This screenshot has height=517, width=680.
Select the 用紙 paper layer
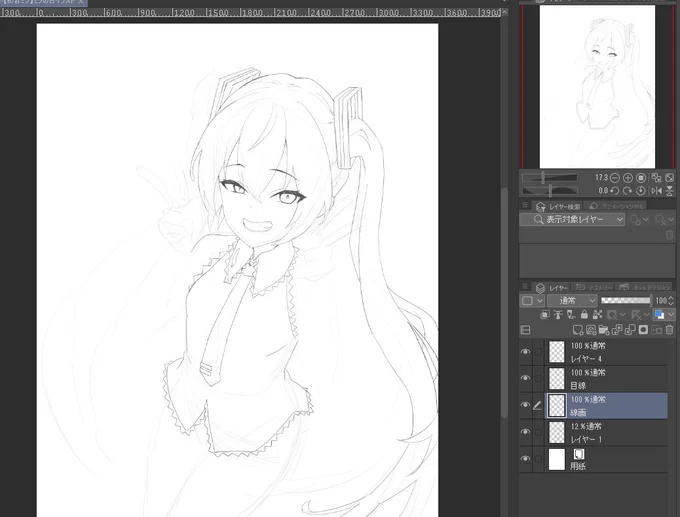click(x=606, y=459)
